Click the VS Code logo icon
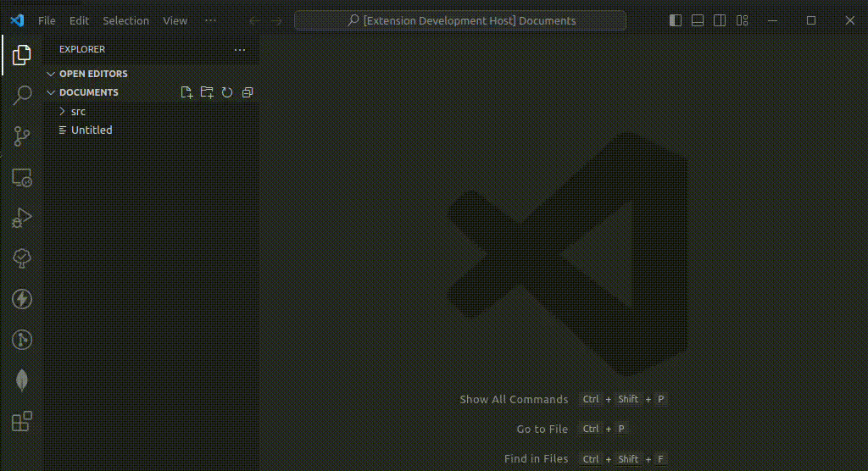This screenshot has height=471, width=868. 17,20
